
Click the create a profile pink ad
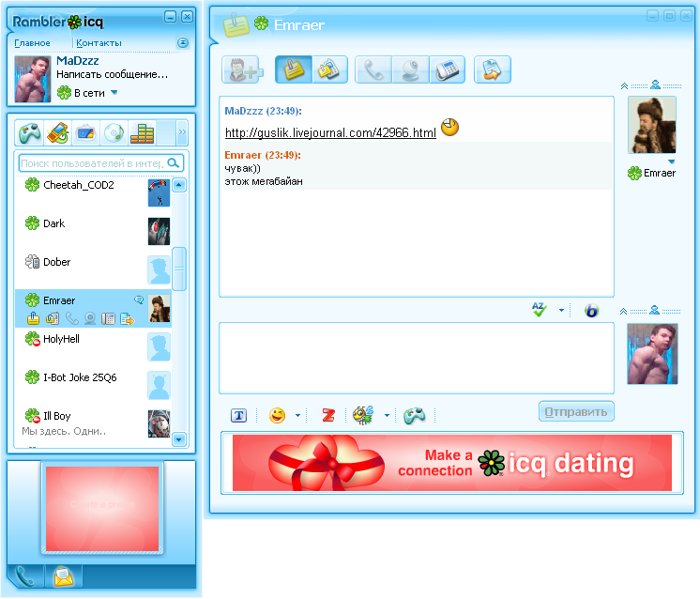click(102, 508)
